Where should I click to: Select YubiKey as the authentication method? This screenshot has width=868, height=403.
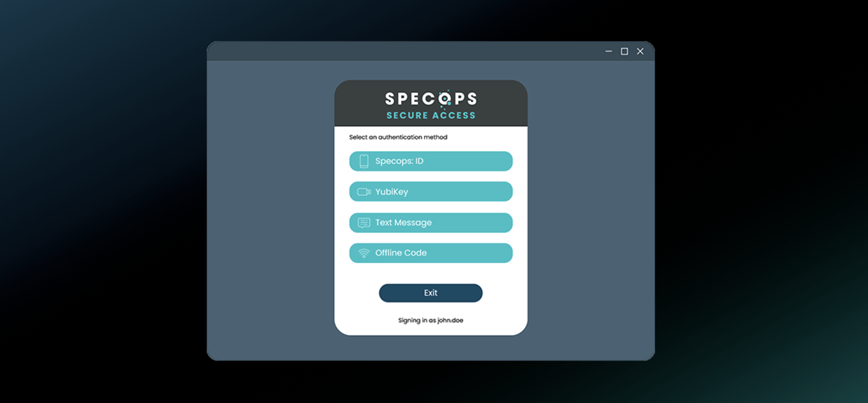[x=431, y=192]
